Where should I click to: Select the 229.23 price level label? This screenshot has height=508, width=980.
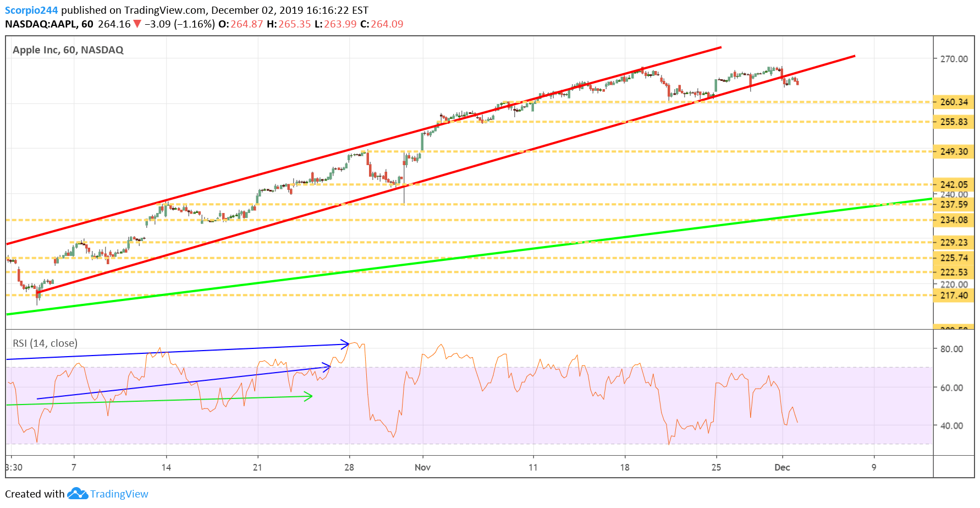point(954,243)
